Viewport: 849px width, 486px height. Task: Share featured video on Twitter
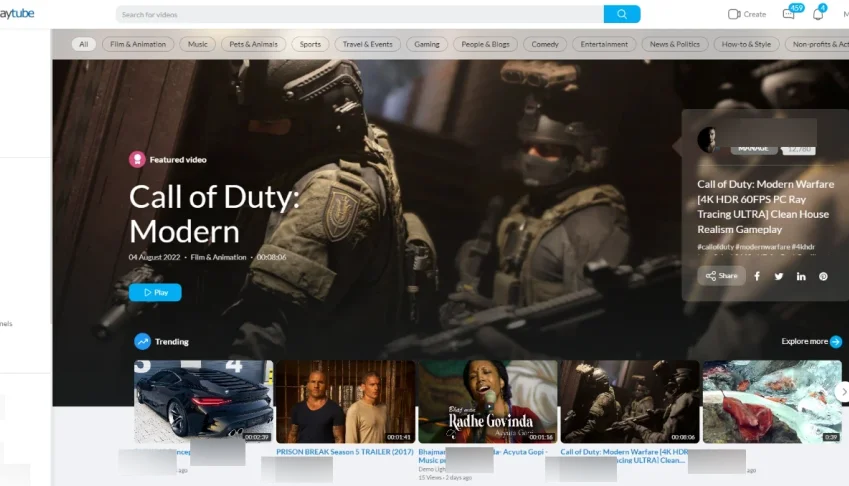point(779,277)
